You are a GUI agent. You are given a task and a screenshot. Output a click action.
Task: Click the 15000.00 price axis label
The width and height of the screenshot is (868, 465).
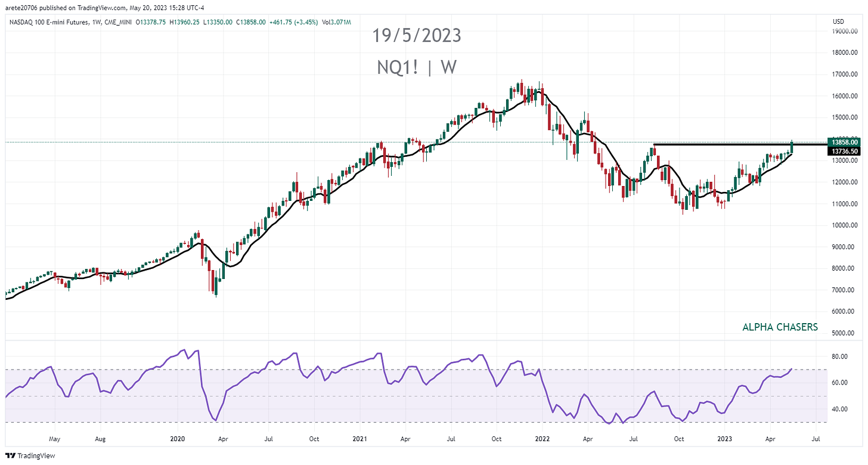(x=845, y=117)
